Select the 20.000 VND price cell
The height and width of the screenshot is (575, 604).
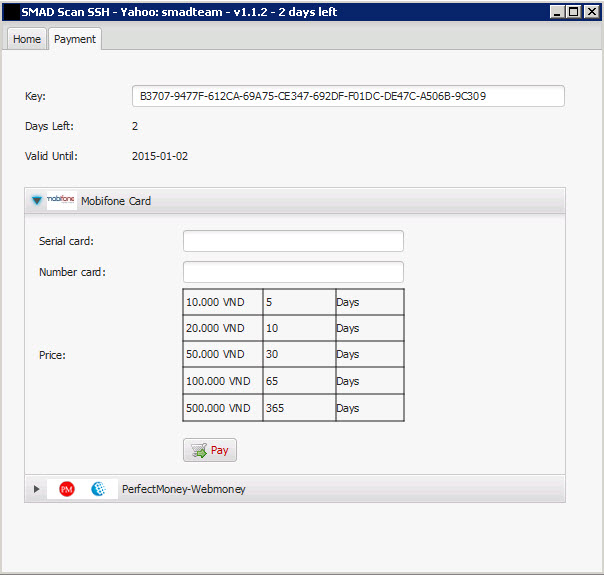[223, 328]
